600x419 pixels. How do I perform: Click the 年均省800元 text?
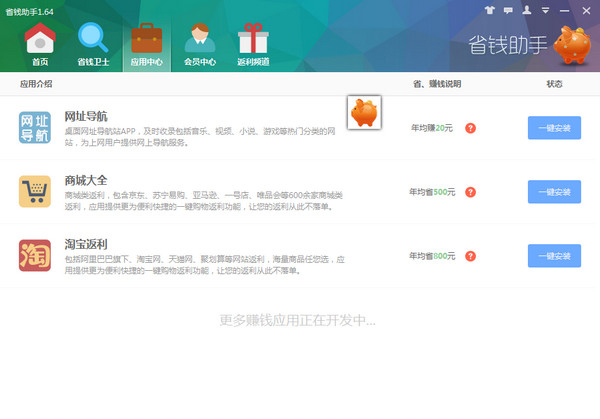432,256
